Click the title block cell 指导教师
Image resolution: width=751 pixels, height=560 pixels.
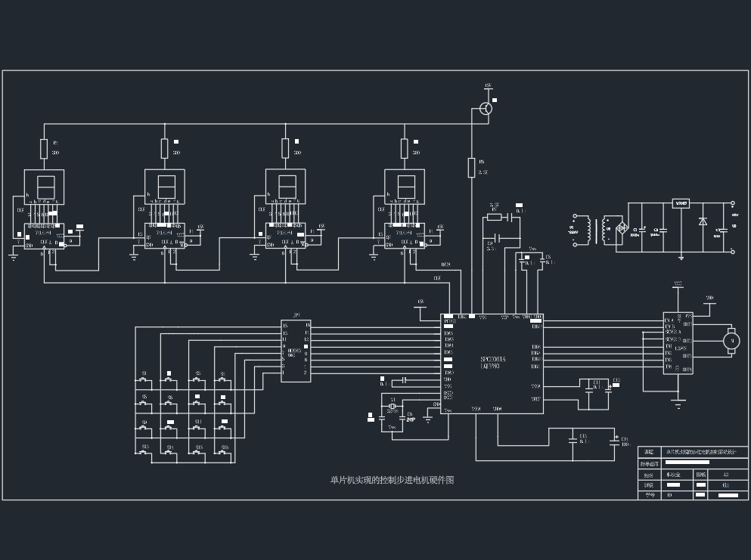[x=650, y=464]
